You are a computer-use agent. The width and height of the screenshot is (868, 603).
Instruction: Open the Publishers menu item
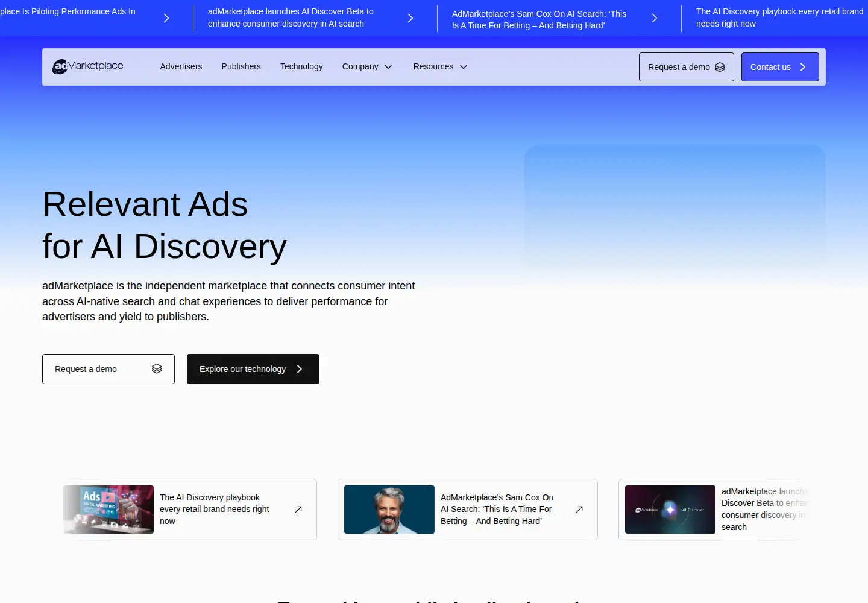(x=241, y=66)
